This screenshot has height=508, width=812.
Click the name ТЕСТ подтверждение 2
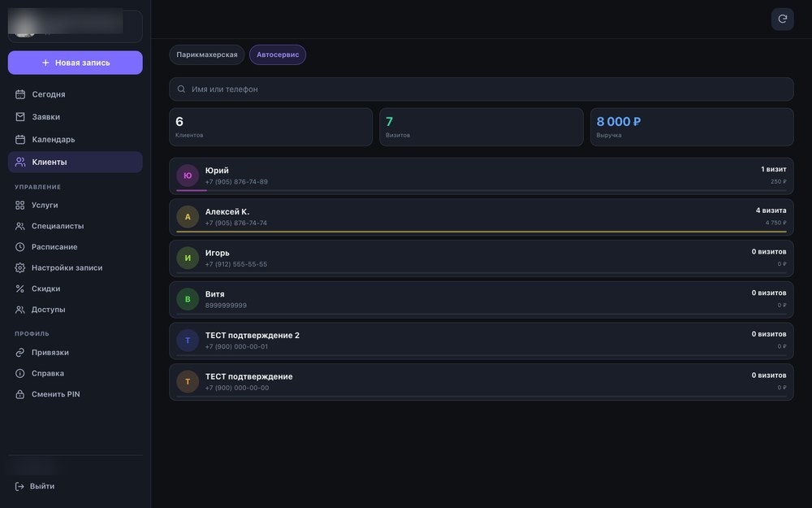(x=253, y=336)
